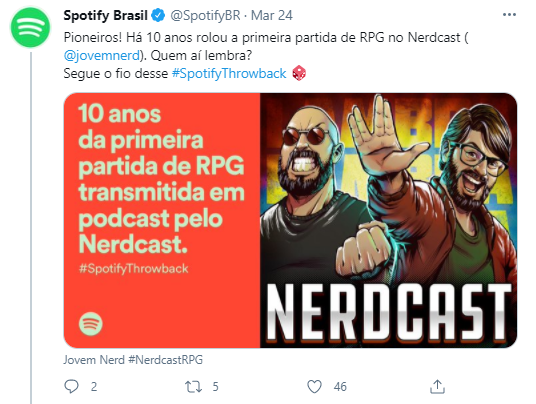Open the #SpotifyThrowback hashtag in tweet text
The width and height of the screenshot is (536, 404).
coord(229,73)
